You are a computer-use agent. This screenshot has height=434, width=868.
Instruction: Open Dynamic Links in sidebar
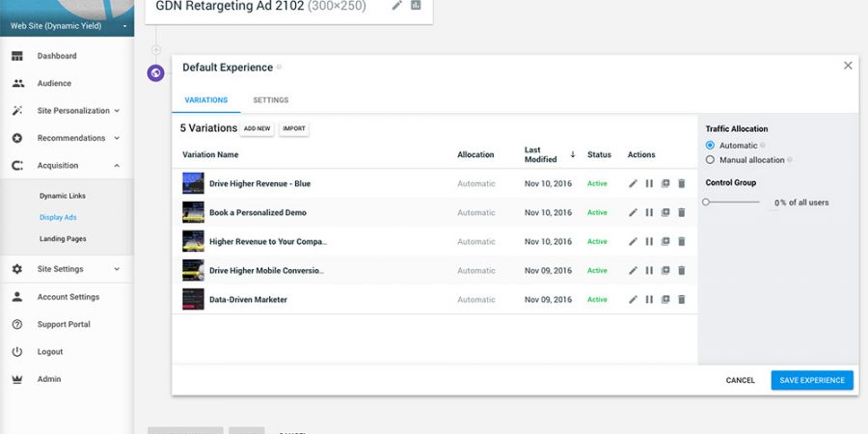point(63,196)
